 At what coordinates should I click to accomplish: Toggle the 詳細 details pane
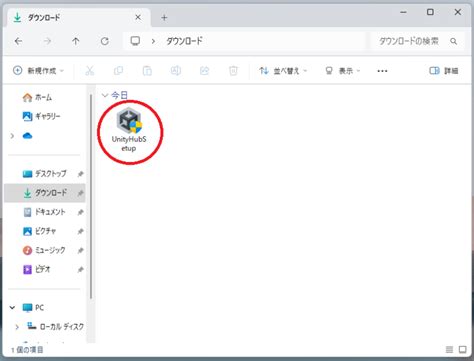coord(444,71)
